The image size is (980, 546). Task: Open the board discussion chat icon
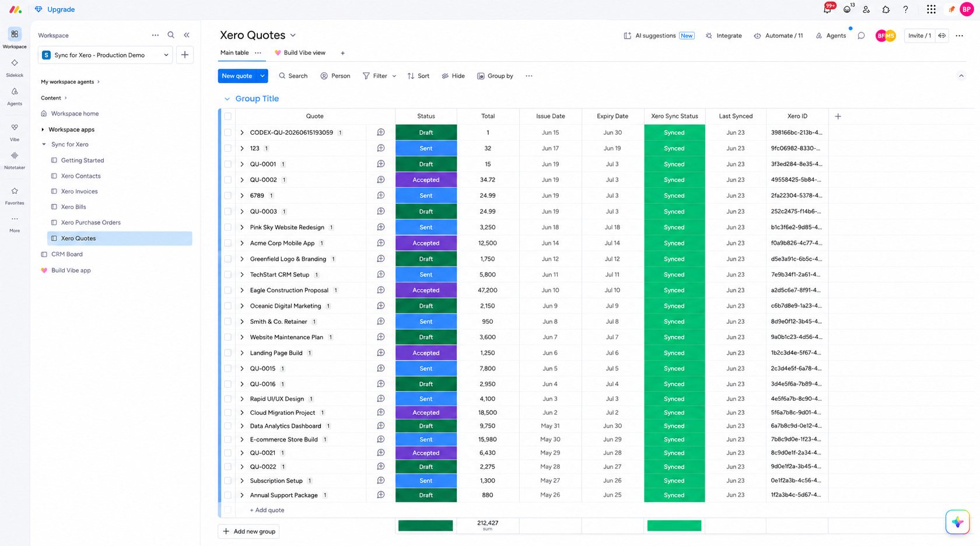pyautogui.click(x=861, y=36)
